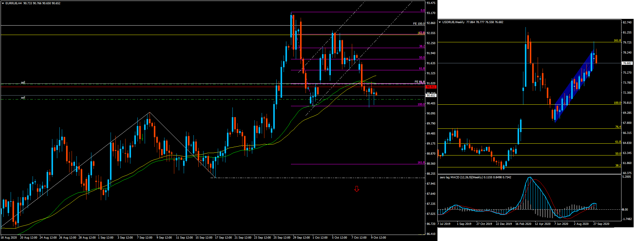Click the magenta 50.0 retracement level label
The width and height of the screenshot is (644, 241).
(422, 58)
